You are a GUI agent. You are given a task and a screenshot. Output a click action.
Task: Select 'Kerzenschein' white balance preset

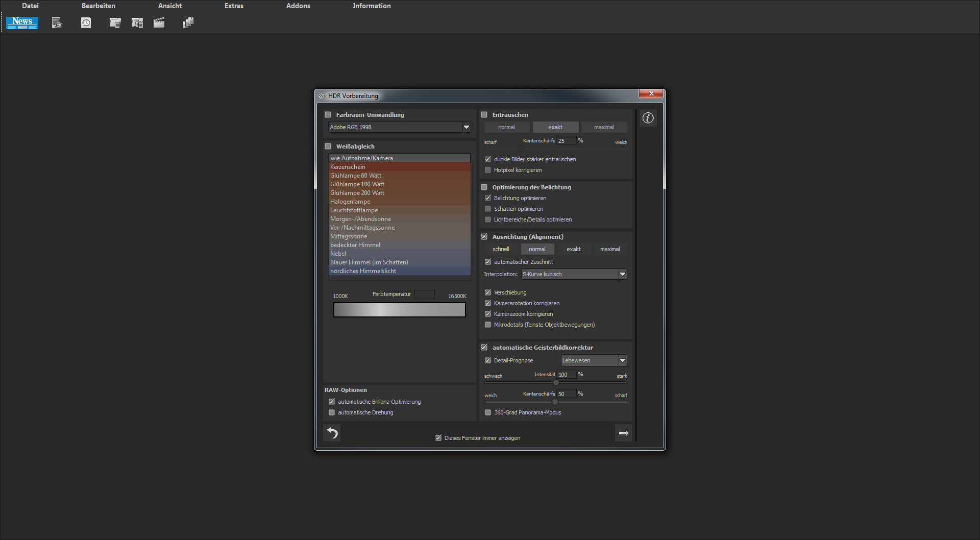click(x=400, y=167)
